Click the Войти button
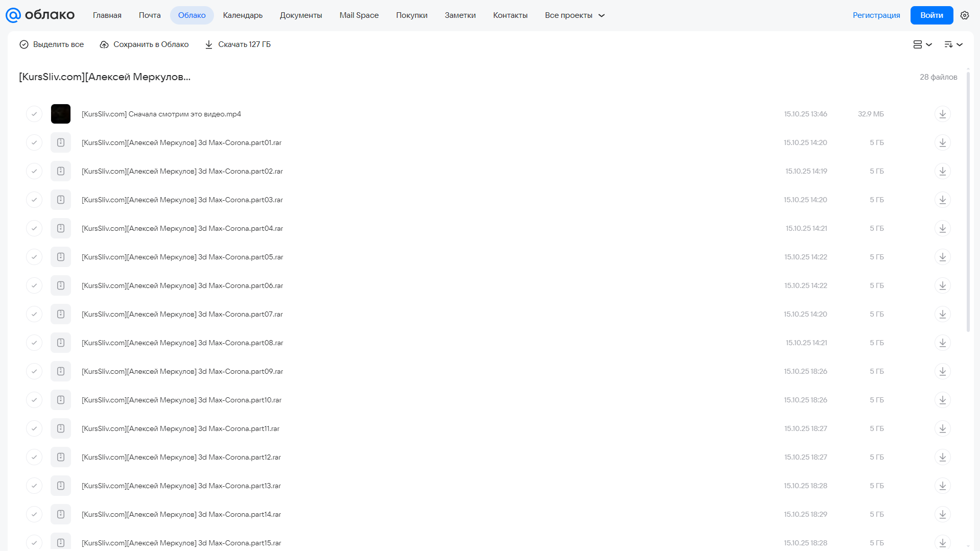This screenshot has height=551, width=980. coord(931,15)
